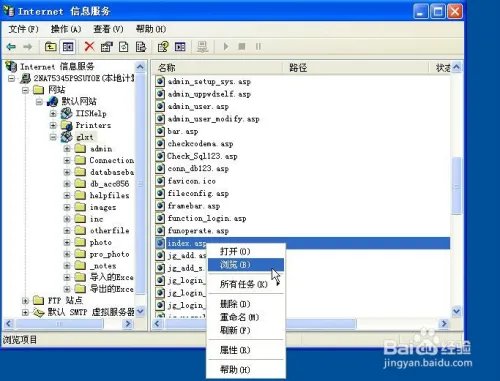The width and height of the screenshot is (500, 381).
Task: Collapse the 网站 tree node
Action: (x=25, y=90)
